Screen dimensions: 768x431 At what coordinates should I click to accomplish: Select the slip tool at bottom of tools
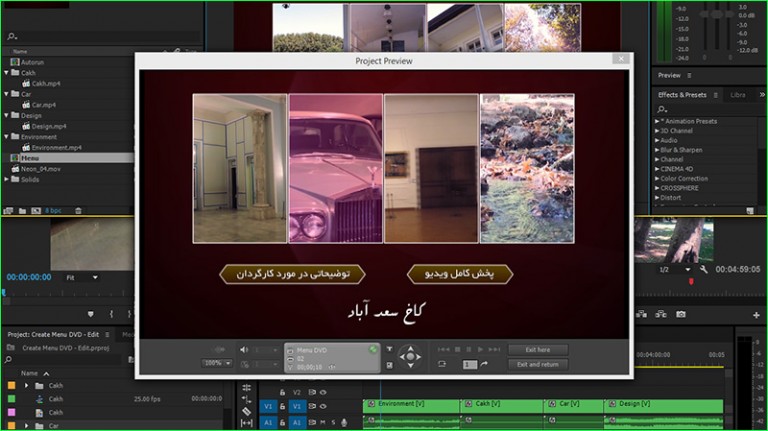[x=246, y=423]
